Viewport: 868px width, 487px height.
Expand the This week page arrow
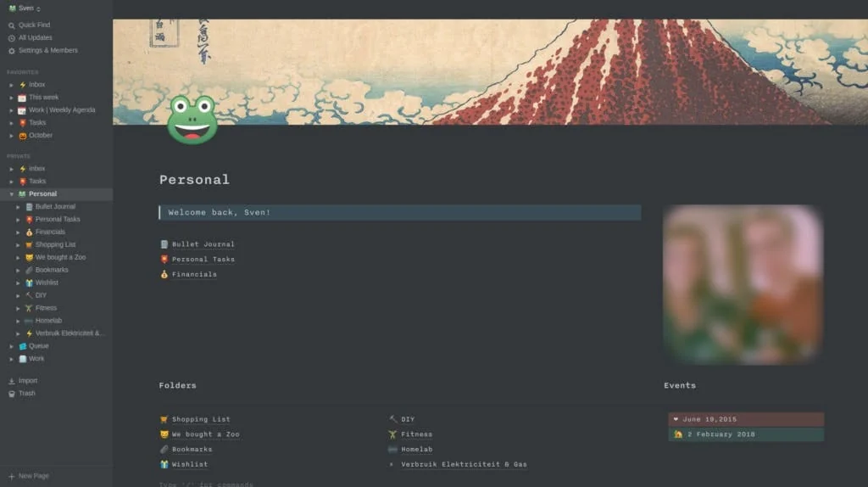click(x=11, y=98)
